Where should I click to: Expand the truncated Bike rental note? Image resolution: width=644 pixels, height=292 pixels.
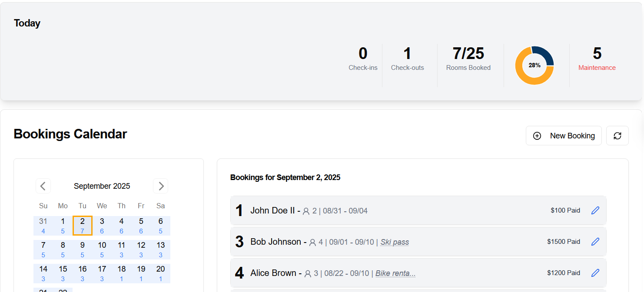[395, 273]
